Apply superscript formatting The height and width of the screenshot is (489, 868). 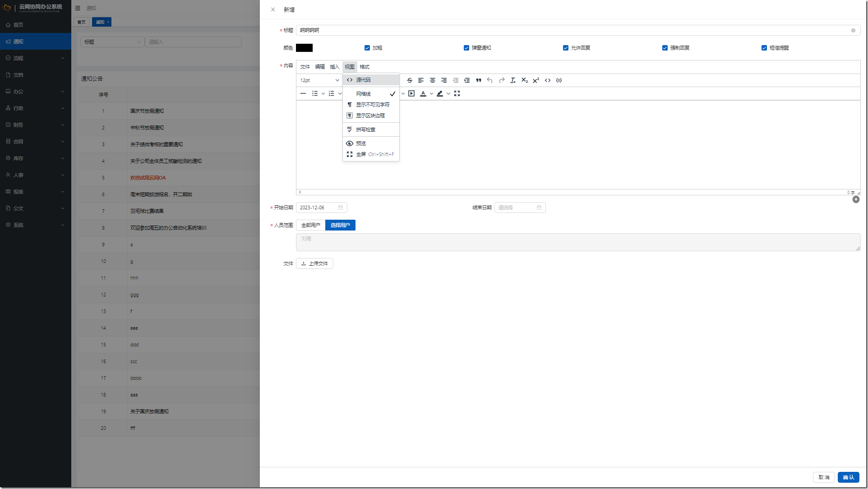point(536,80)
